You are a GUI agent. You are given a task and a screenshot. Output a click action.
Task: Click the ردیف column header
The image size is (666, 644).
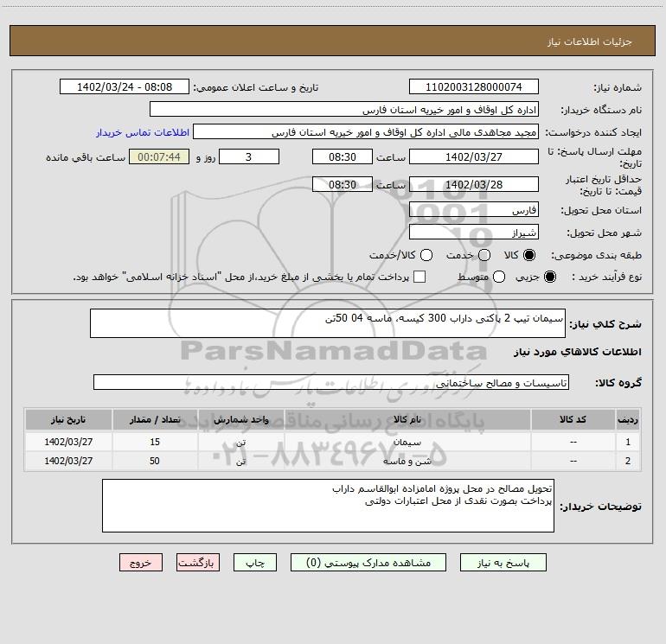coord(628,420)
